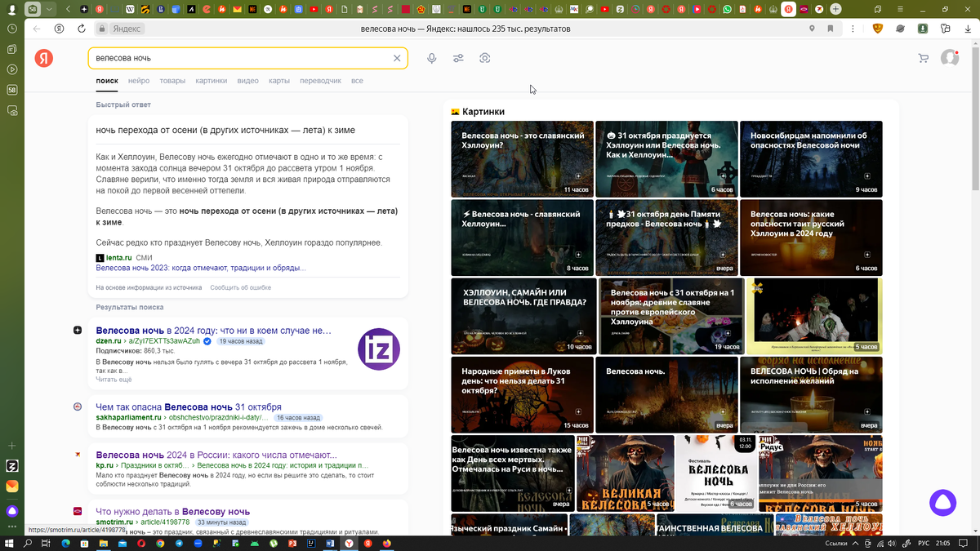Reload the page with the refresh icon
Viewport: 980px width, 551px height.
pyautogui.click(x=82, y=29)
